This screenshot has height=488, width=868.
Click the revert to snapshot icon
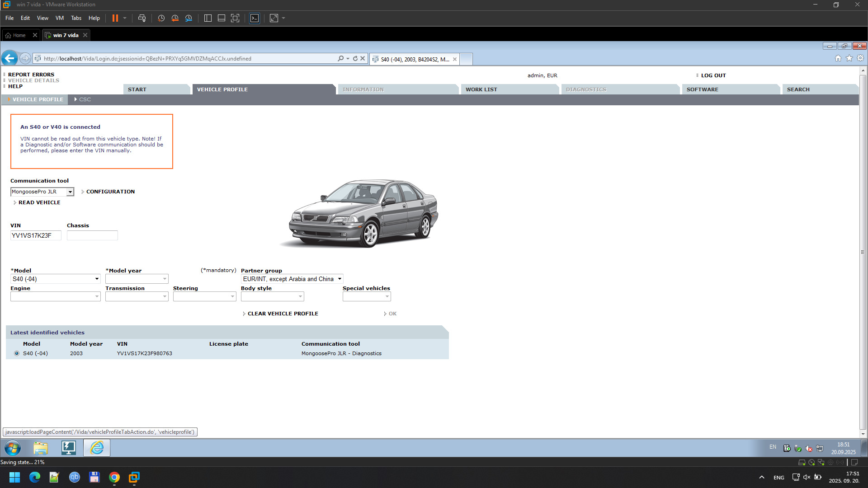(175, 18)
